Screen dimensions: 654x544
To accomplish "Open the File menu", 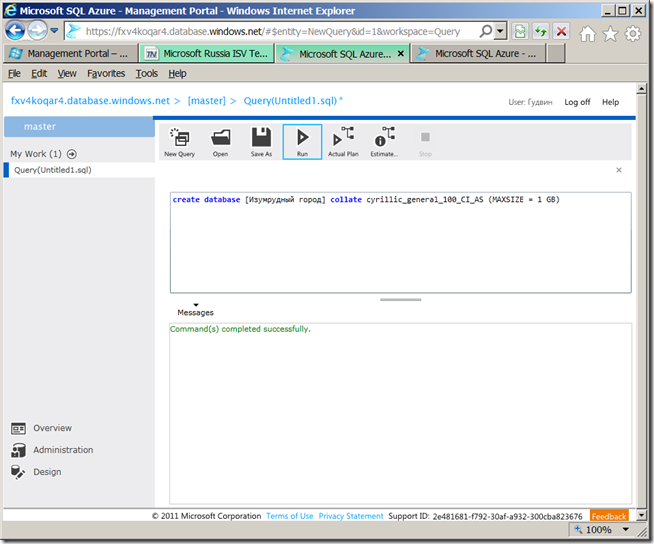I will [x=14, y=73].
